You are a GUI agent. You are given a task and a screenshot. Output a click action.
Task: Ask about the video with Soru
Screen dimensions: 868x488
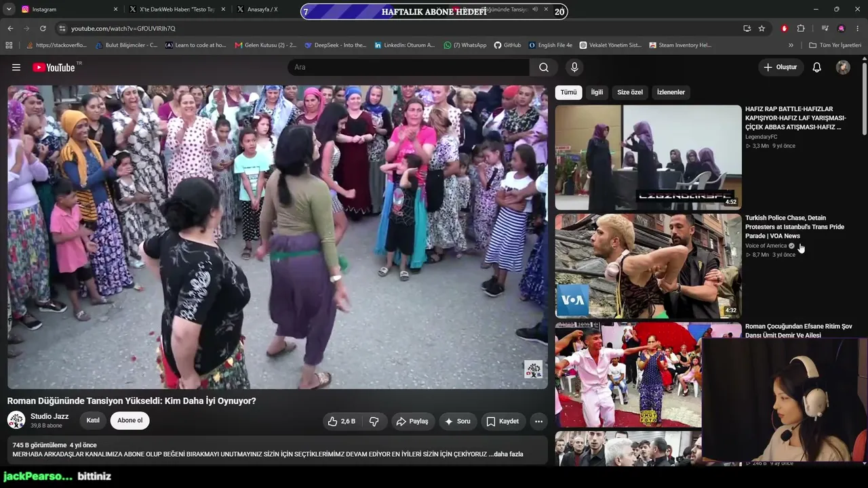(458, 421)
